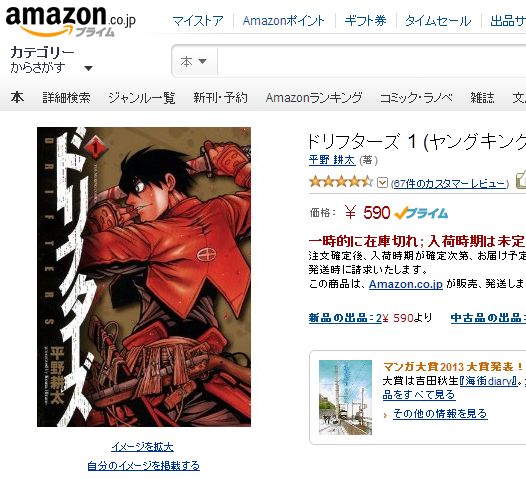Open the その他の情報を見る link
Image resolution: width=526 pixels, height=479 pixels.
(x=440, y=413)
